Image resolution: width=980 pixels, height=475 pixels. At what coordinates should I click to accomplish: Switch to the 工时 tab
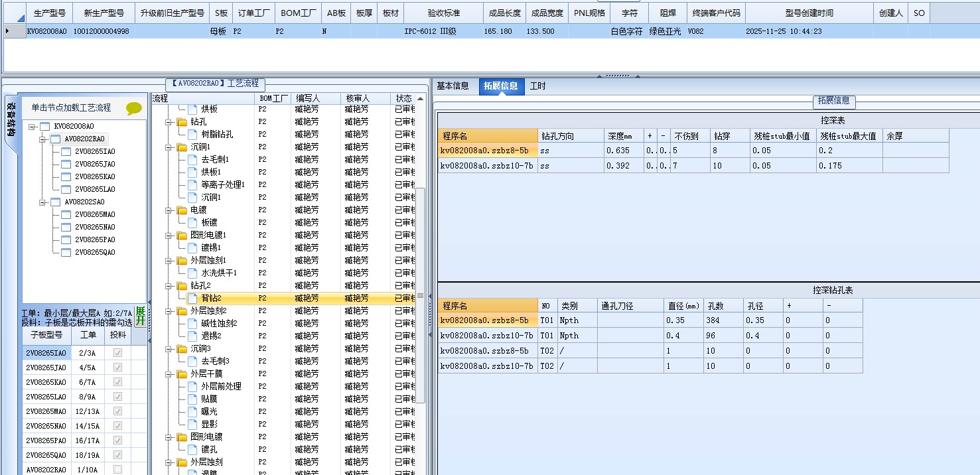[x=537, y=86]
